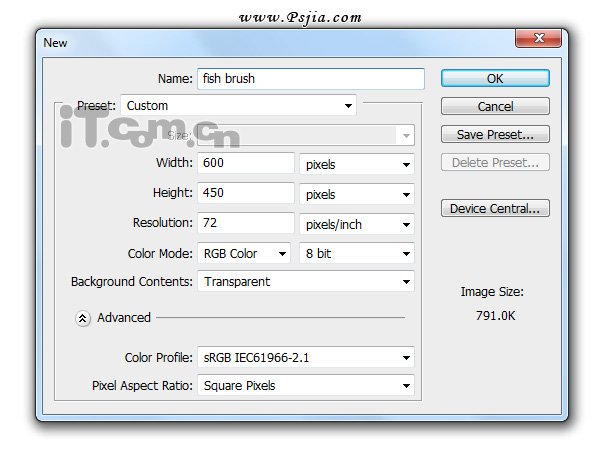600x450 pixels.
Task: Click the 791.0K image size value
Action: [x=496, y=316]
